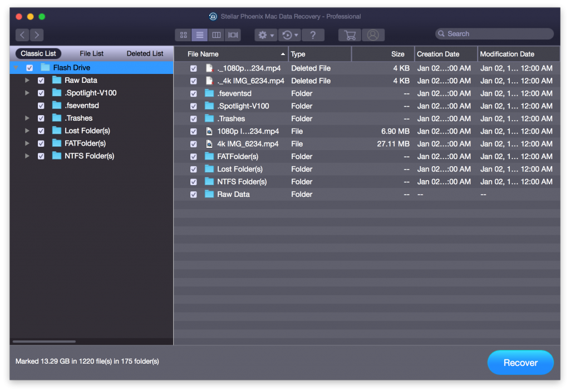Select the '27.11 MB' size cell

coord(393,143)
